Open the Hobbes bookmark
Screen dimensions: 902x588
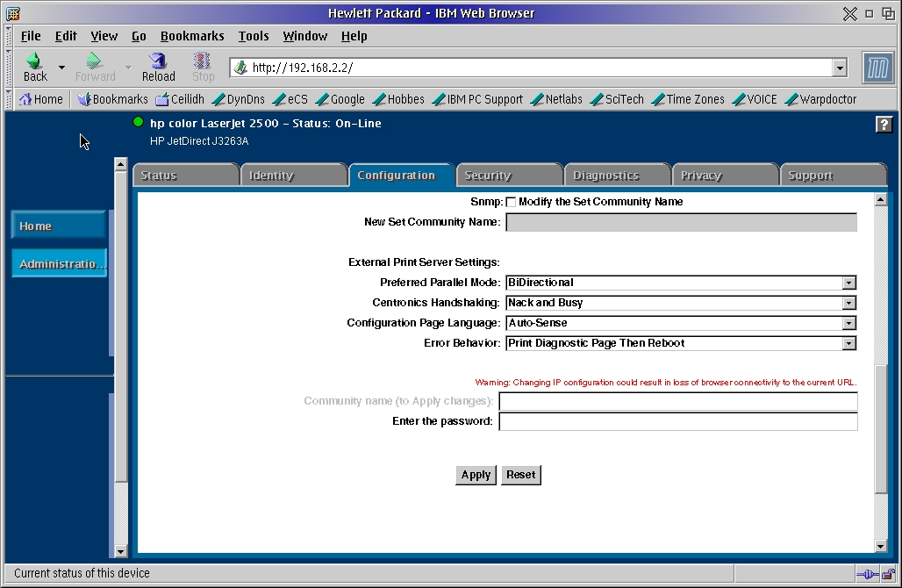point(398,99)
